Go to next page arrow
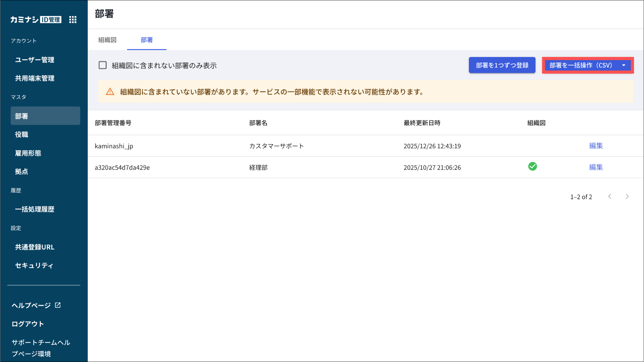The width and height of the screenshot is (644, 362). tap(627, 197)
